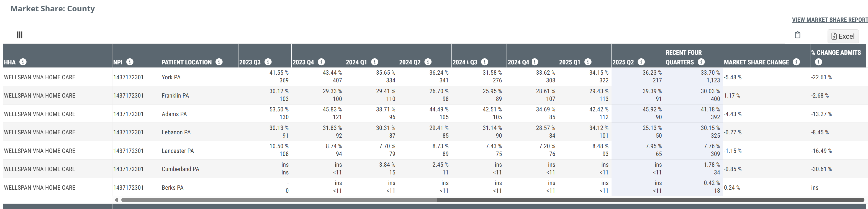Click info icon next to 2024 Q1
This screenshot has height=209, width=868.
(x=375, y=62)
